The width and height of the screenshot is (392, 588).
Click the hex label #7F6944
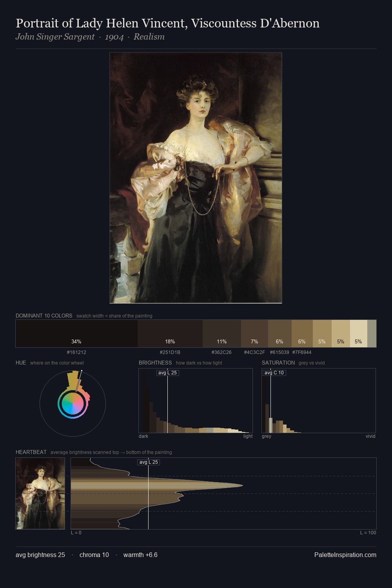[302, 352]
